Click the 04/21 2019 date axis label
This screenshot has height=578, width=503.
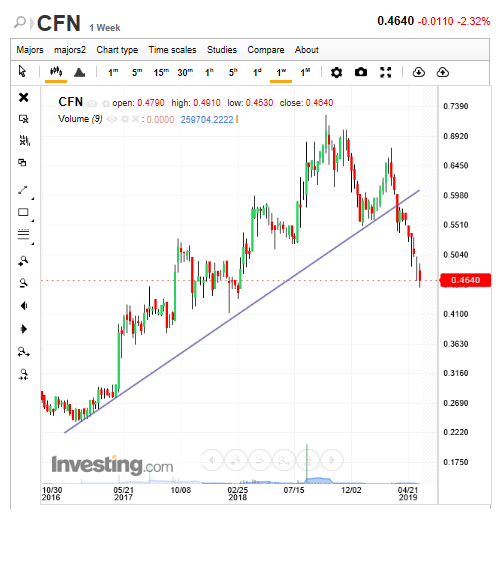[x=408, y=494]
